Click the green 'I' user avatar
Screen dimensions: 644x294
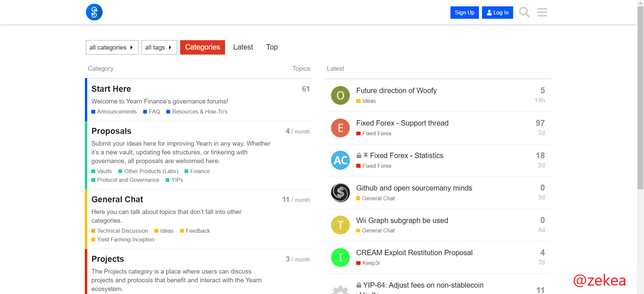[x=340, y=258]
